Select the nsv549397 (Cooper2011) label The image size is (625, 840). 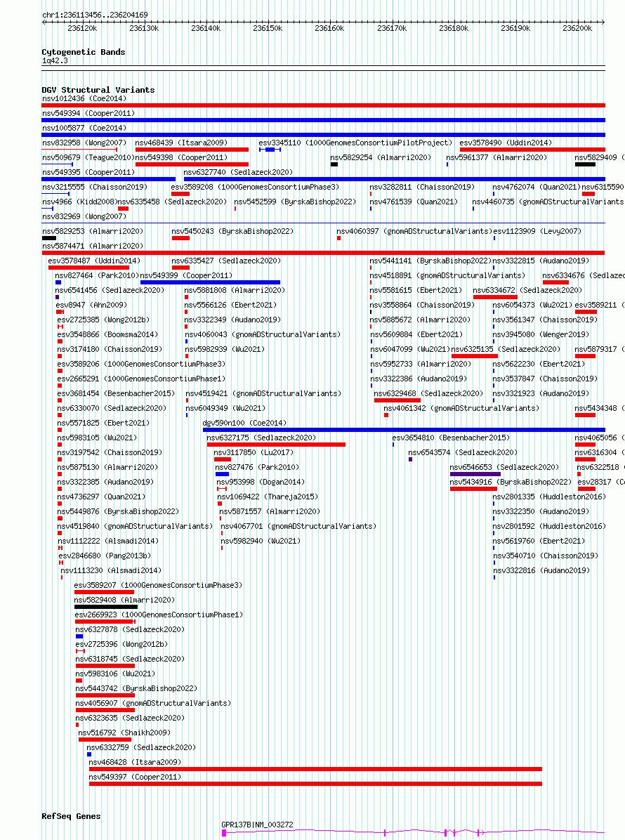(x=135, y=777)
